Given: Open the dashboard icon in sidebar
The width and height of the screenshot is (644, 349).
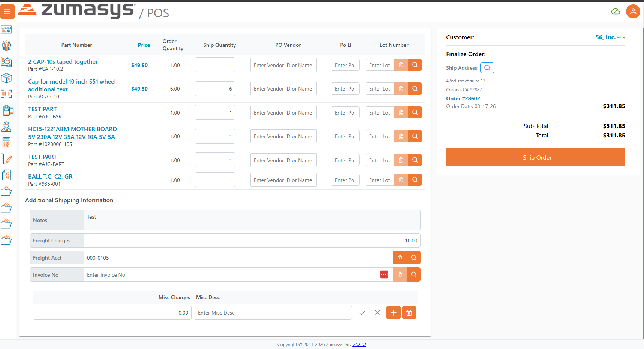Looking at the screenshot, I should click(6, 30).
